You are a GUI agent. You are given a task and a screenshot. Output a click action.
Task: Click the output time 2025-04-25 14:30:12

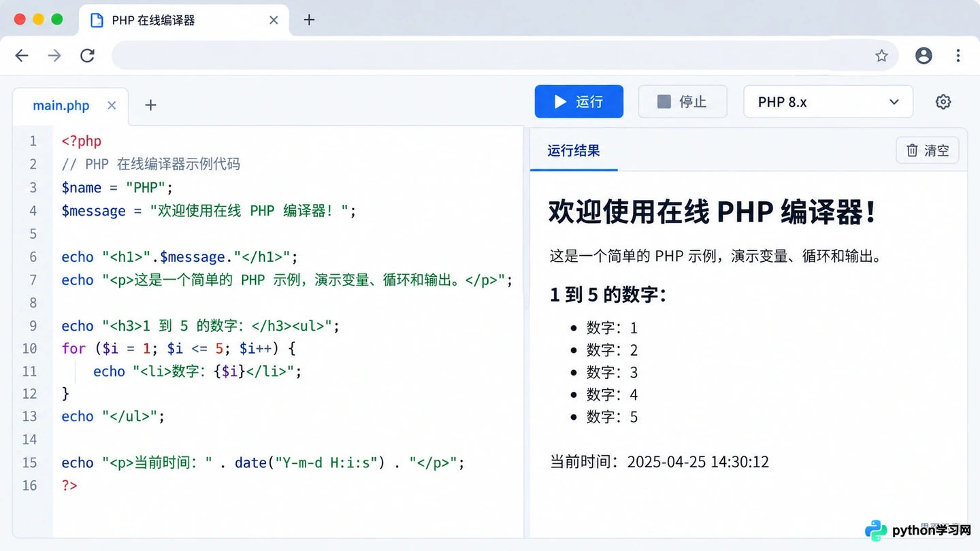pos(698,462)
